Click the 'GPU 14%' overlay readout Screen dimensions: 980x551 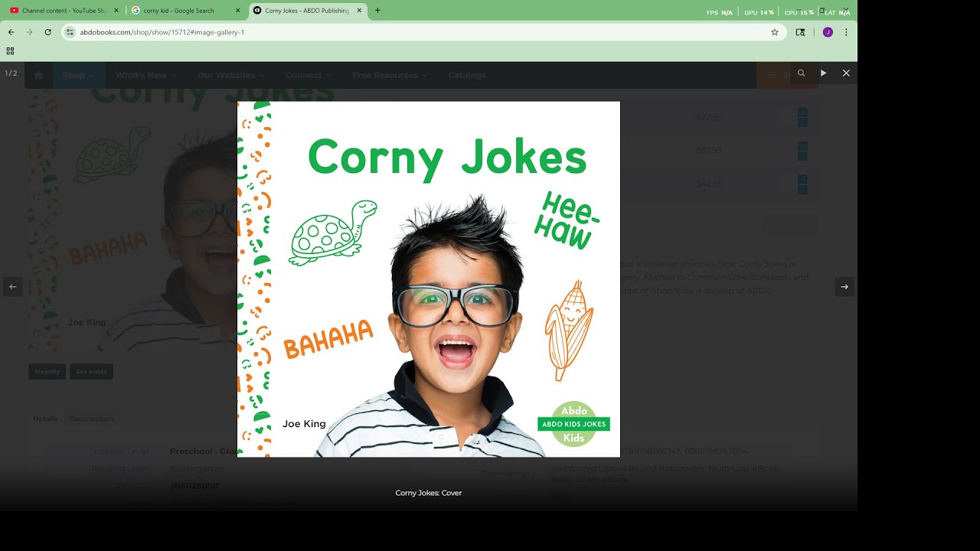point(759,12)
